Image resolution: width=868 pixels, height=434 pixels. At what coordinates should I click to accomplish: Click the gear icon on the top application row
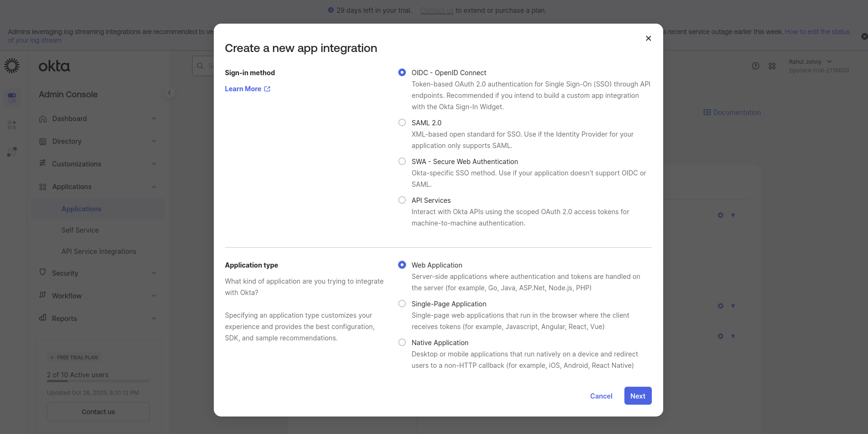click(x=720, y=215)
